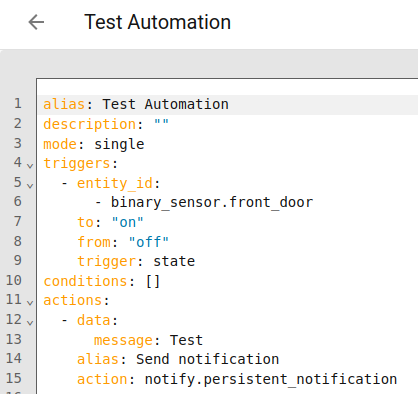The image size is (418, 394).
Task: Collapse the data block fold arrow on line 12
Action: [30, 322]
